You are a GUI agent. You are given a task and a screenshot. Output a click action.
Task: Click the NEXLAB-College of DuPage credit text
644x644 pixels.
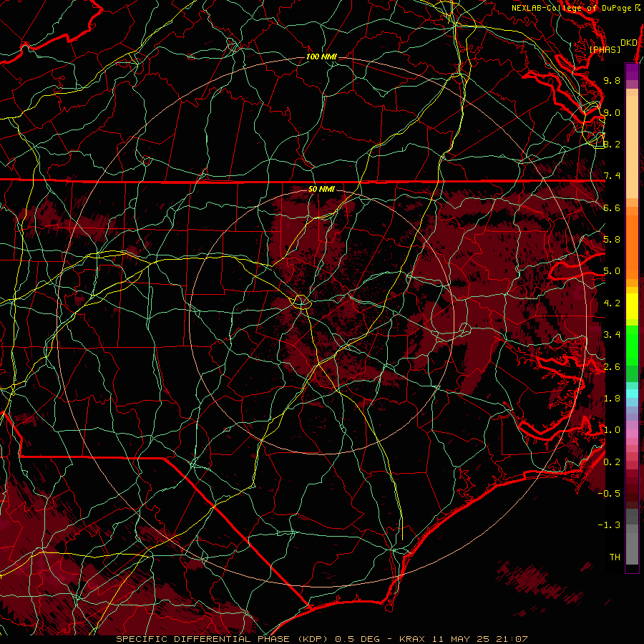(575, 8)
